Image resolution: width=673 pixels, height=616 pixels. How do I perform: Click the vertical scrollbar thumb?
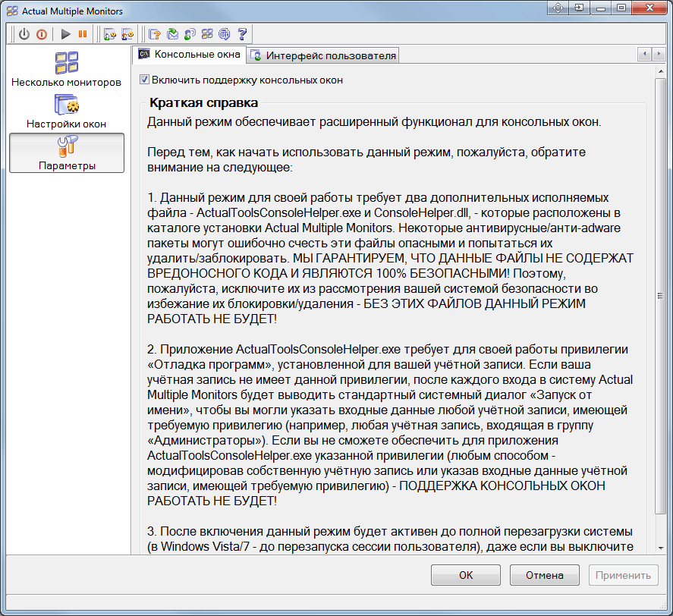pyautogui.click(x=660, y=296)
